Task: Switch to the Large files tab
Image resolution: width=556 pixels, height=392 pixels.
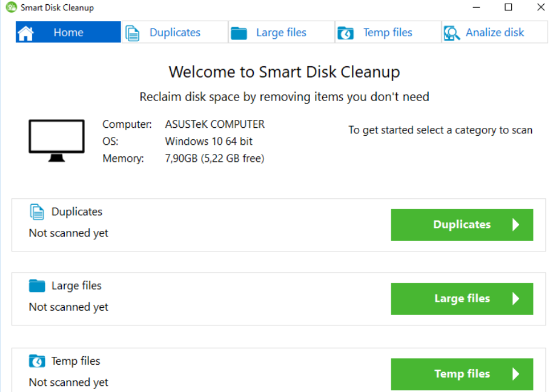Action: point(282,32)
